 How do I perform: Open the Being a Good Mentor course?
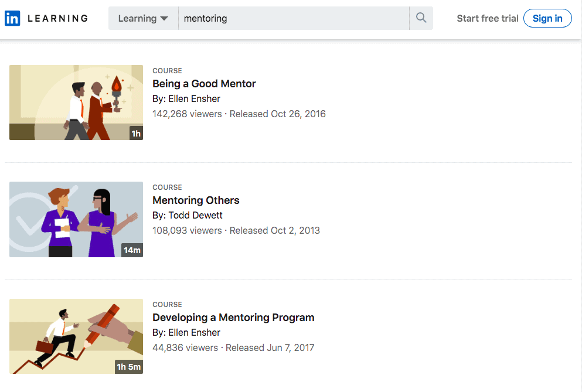(203, 84)
